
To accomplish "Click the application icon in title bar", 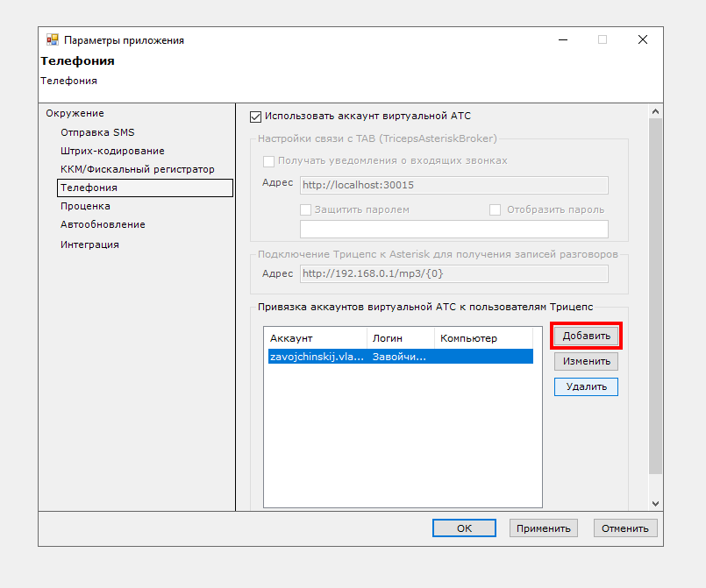I will point(52,39).
